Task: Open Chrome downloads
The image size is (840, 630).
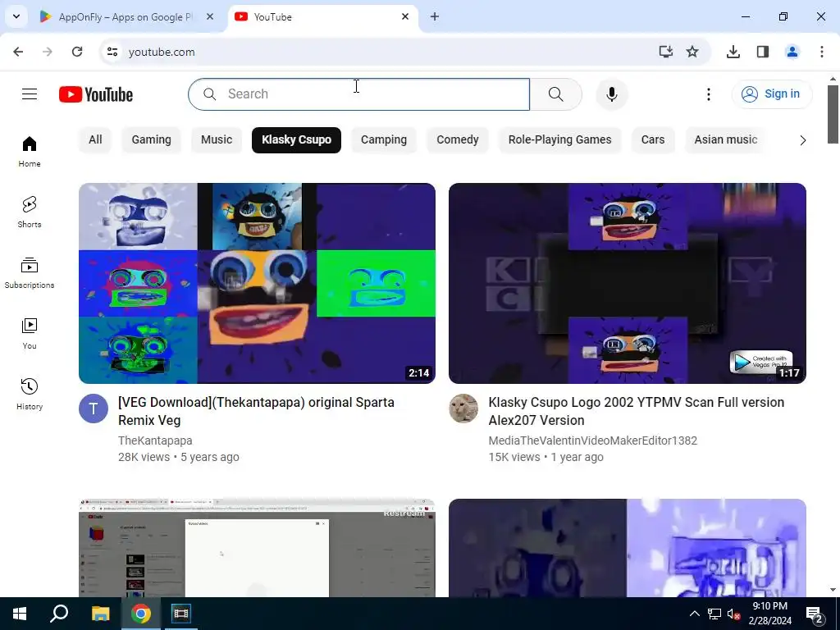Action: 733,52
